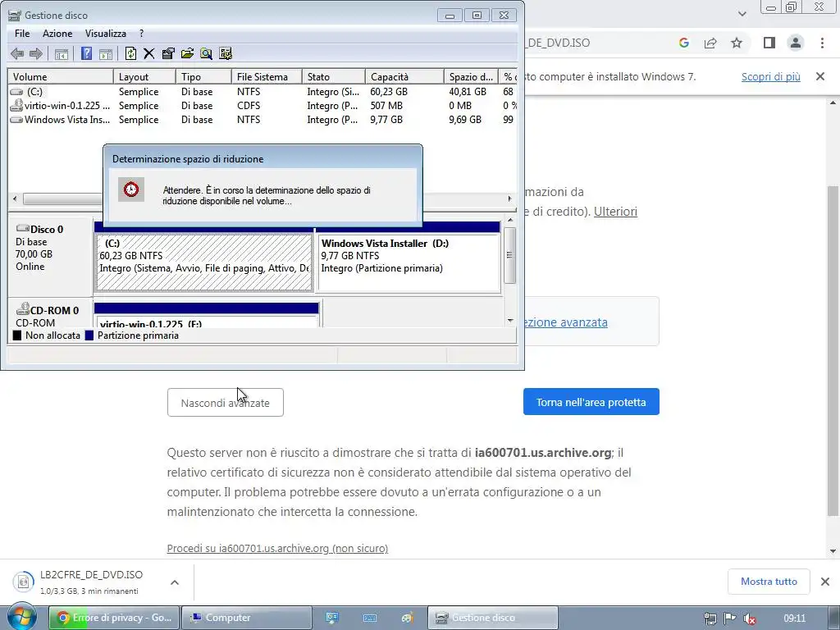This screenshot has width=840, height=630.
Task: Click the black X Delete icon in toolbar
Action: 149,53
